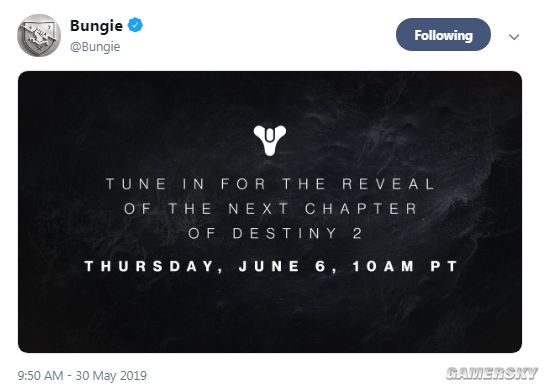This screenshot has width=544, height=385.
Task: Click the blue verified checkmark badge
Action: point(135,25)
